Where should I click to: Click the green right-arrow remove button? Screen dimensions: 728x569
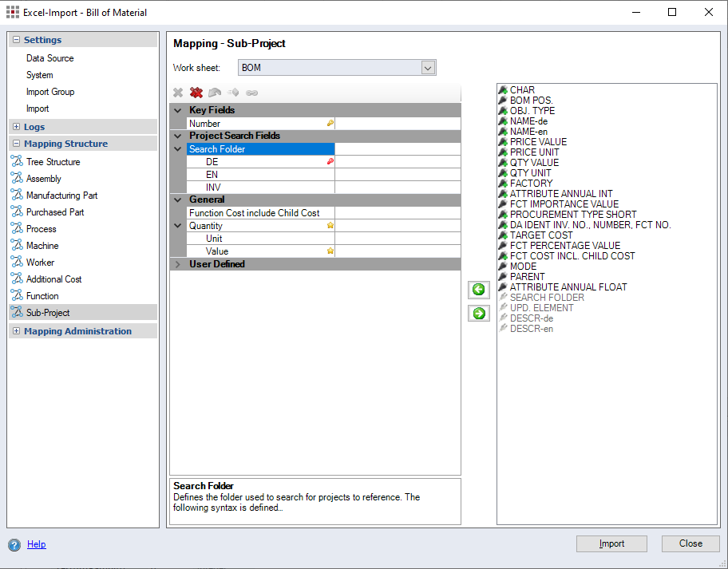pyautogui.click(x=479, y=314)
